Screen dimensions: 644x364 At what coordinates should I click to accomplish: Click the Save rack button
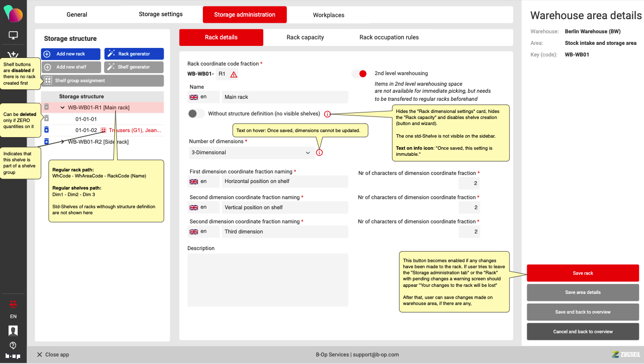click(583, 273)
